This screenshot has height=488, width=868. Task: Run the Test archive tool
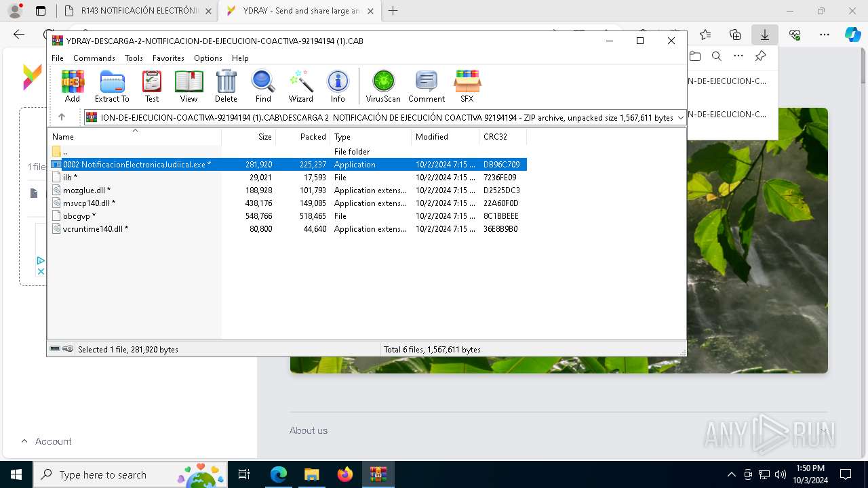[x=152, y=86]
